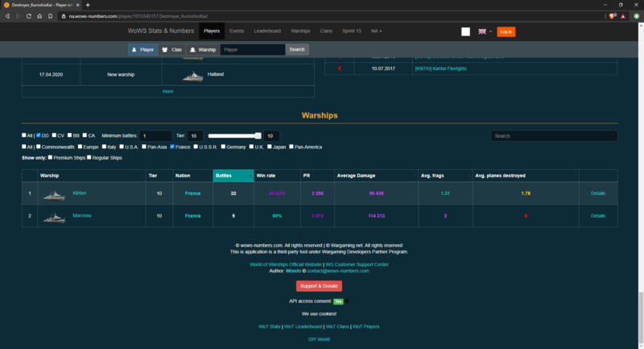Click the Halland ship icon

coord(193,75)
